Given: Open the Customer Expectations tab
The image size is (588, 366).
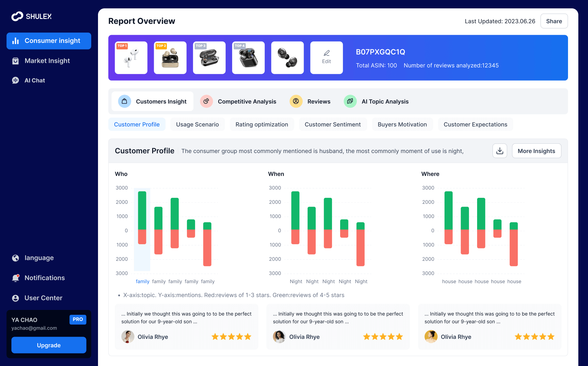Looking at the screenshot, I should 475,124.
